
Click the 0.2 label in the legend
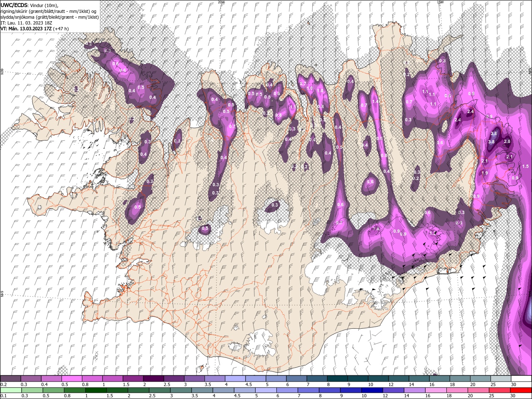pyautogui.click(x=3, y=384)
